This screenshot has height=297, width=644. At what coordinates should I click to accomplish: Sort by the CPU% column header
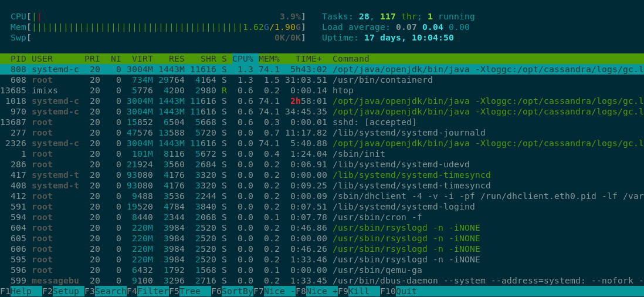coord(242,59)
